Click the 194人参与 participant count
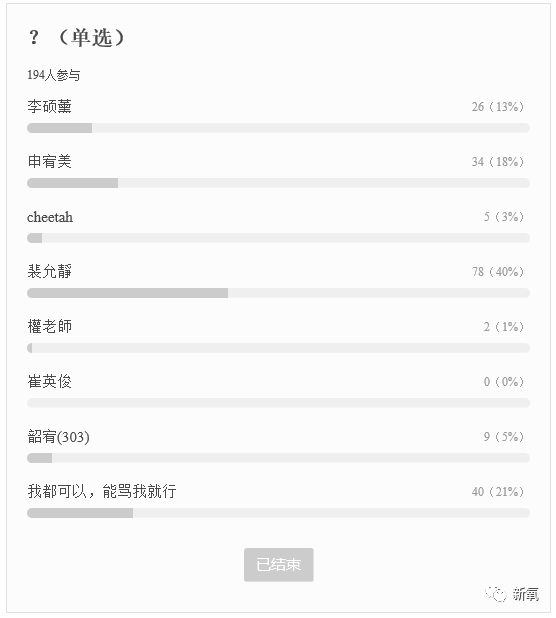Viewport: 556px width, 618px height. pos(54,75)
